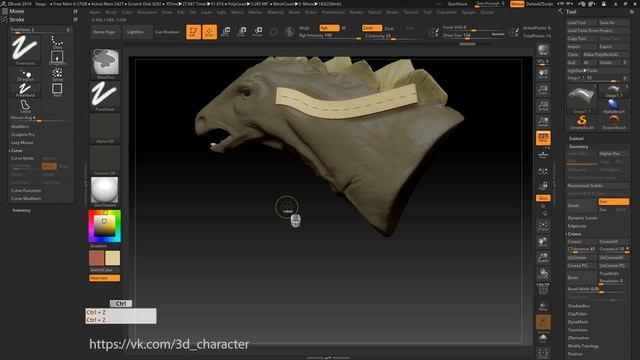The image size is (640, 360).
Task: Click the AAHalf icon
Action: [x=543, y=122]
